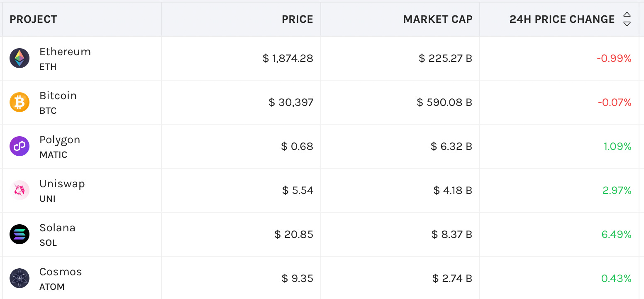Image resolution: width=644 pixels, height=299 pixels.
Task: Click the pink Uniswap unicorn icon
Action: click(20, 190)
